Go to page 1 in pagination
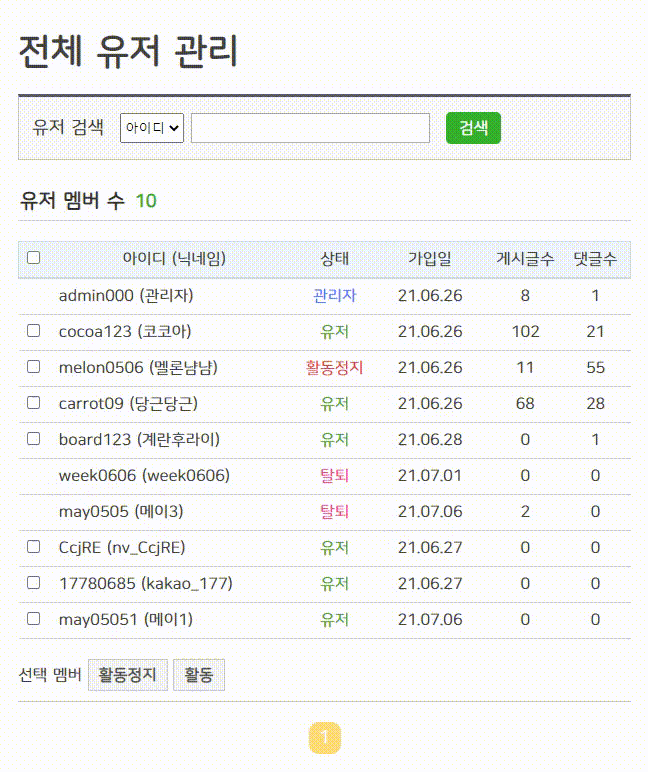Screen dimensions: 648x772 click(x=324, y=738)
